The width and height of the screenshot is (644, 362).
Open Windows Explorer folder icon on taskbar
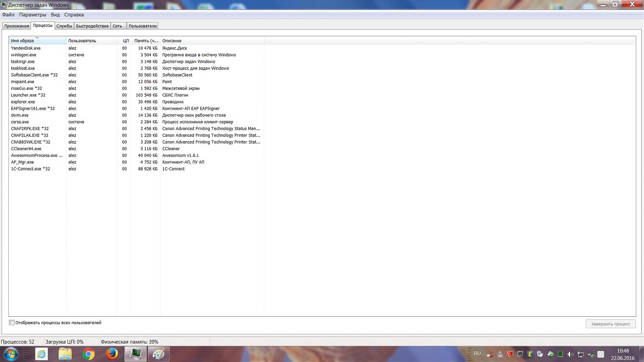(x=65, y=354)
